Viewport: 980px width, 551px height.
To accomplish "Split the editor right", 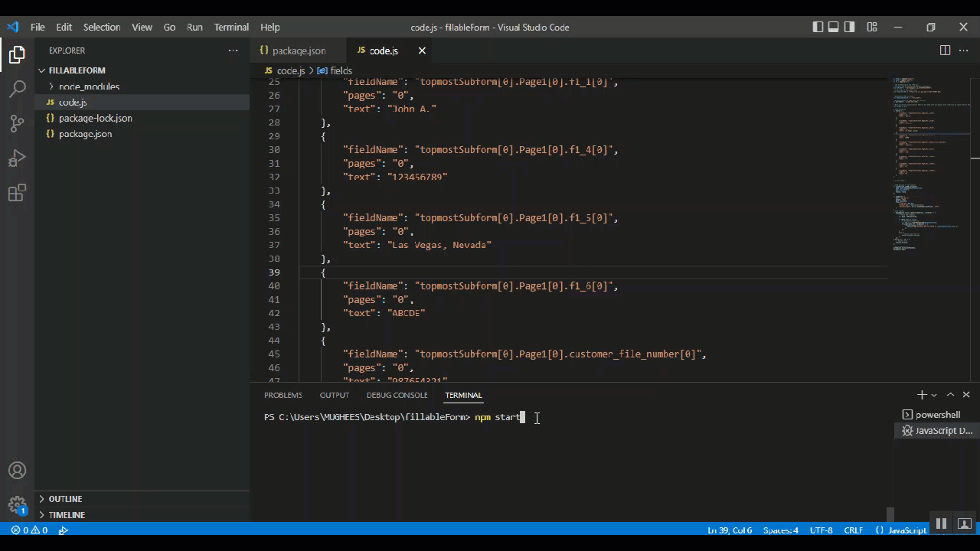I will point(945,51).
